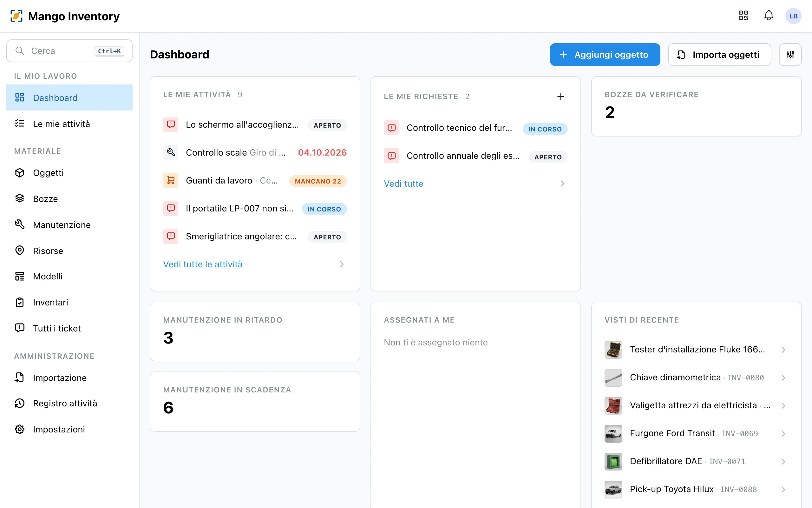Screen dimensions: 812x508
Task: Open Oggetti section
Action: 69,173
